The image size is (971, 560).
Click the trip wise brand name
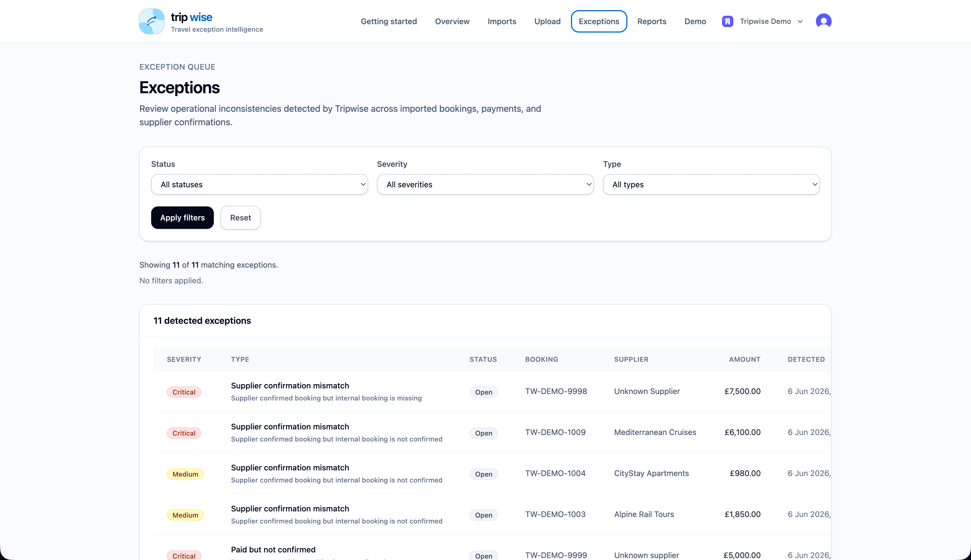(191, 17)
